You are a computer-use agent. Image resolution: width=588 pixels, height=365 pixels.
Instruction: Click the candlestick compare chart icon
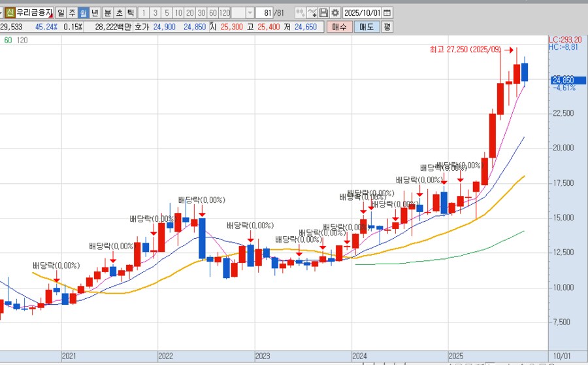[299, 12]
